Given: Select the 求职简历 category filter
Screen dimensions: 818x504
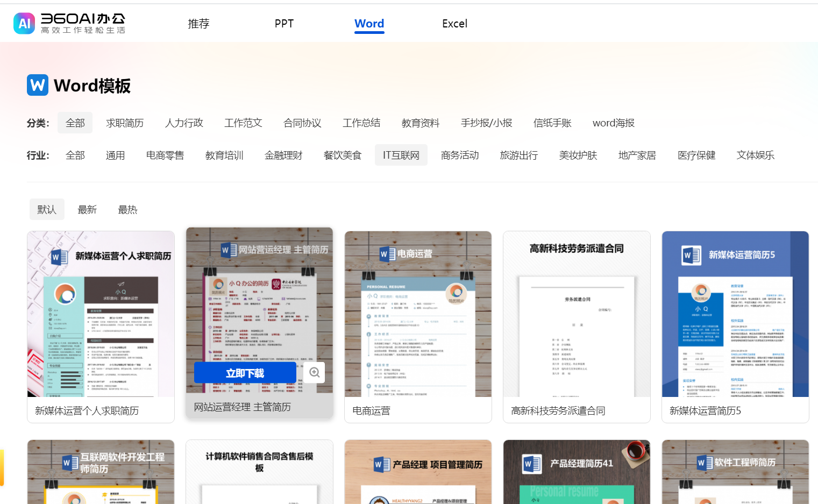Looking at the screenshot, I should (125, 123).
